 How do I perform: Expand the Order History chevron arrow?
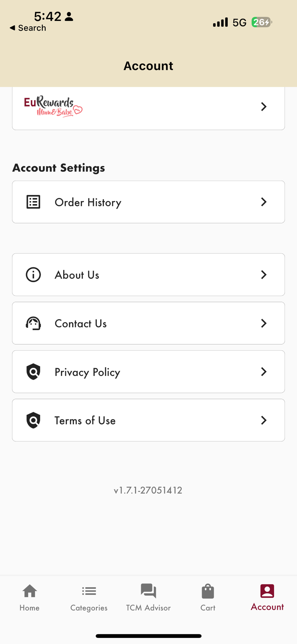[x=264, y=202]
